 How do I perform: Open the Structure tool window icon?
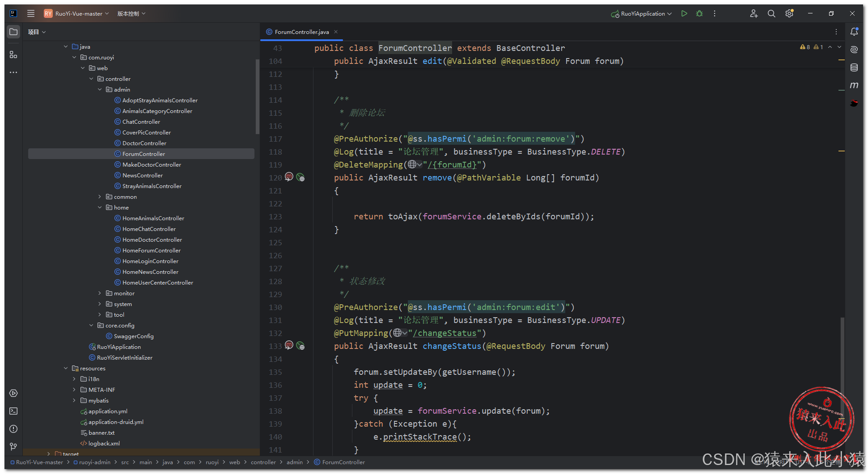tap(13, 55)
